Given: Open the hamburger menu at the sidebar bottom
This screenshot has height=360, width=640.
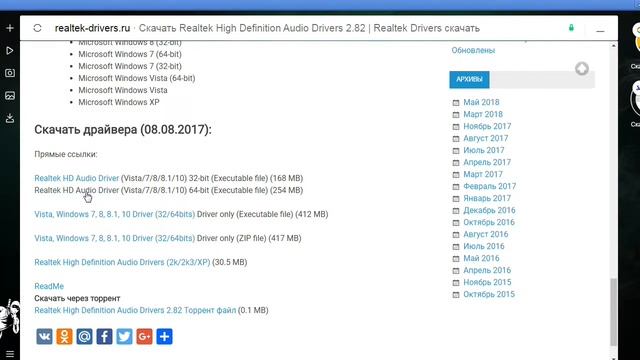Looking at the screenshot, I should click(10, 354).
